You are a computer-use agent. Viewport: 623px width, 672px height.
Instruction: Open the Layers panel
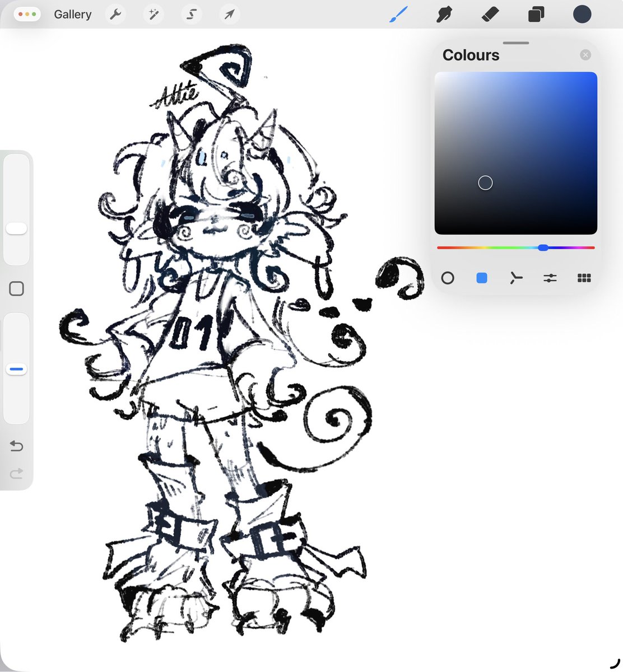(536, 14)
